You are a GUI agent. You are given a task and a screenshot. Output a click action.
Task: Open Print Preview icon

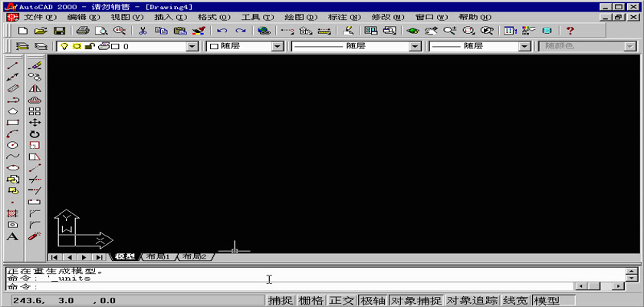101,31
